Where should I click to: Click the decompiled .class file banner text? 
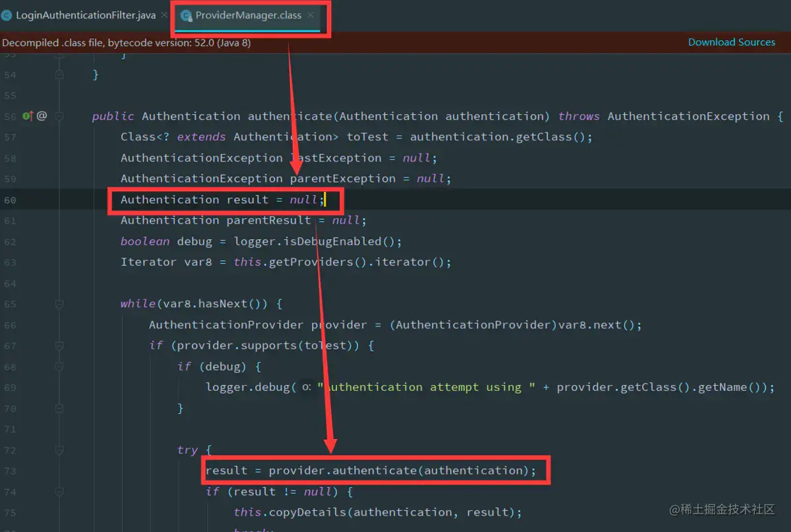coord(126,43)
